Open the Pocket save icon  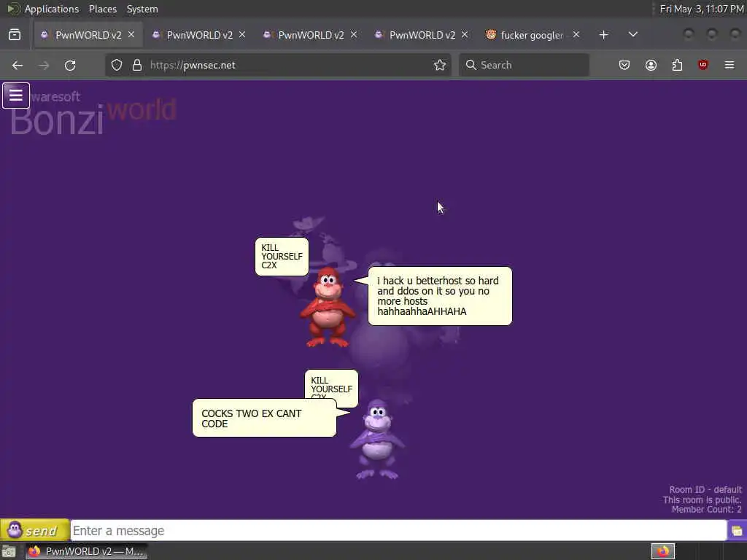pos(624,65)
